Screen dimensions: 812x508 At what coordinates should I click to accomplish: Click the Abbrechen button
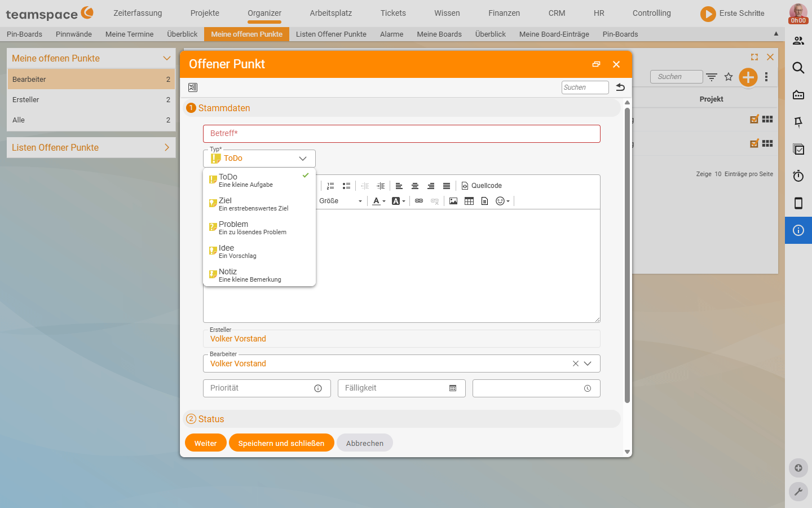[x=365, y=443]
